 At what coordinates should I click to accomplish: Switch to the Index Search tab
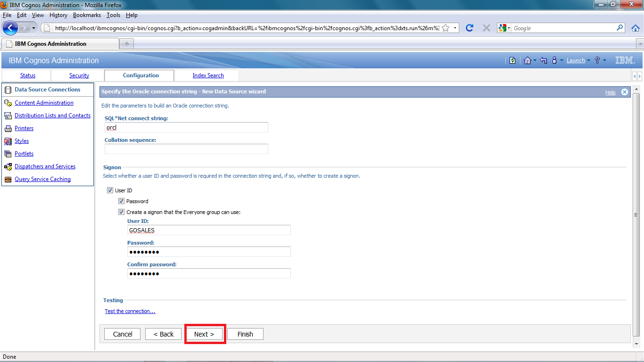pos(208,75)
